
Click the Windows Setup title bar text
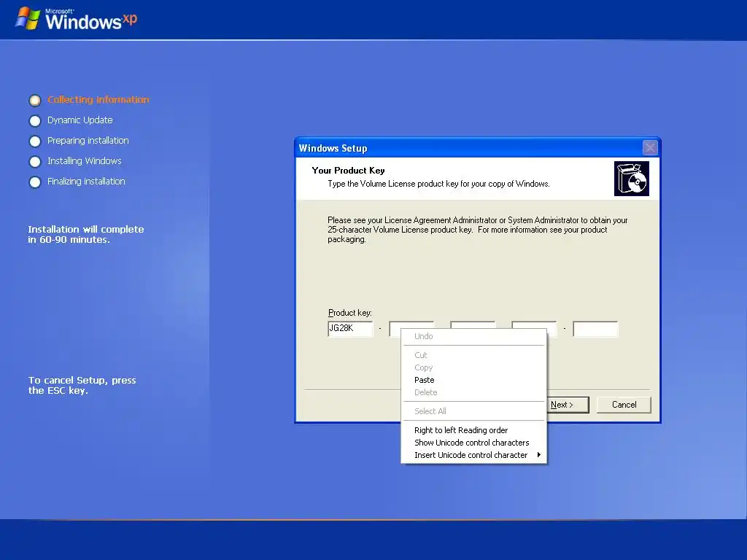(x=333, y=148)
